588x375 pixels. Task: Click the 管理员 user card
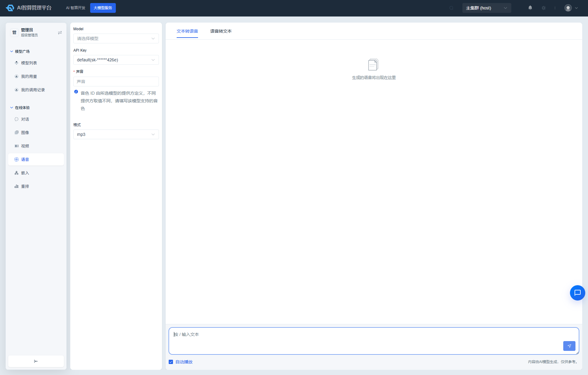[x=36, y=32]
